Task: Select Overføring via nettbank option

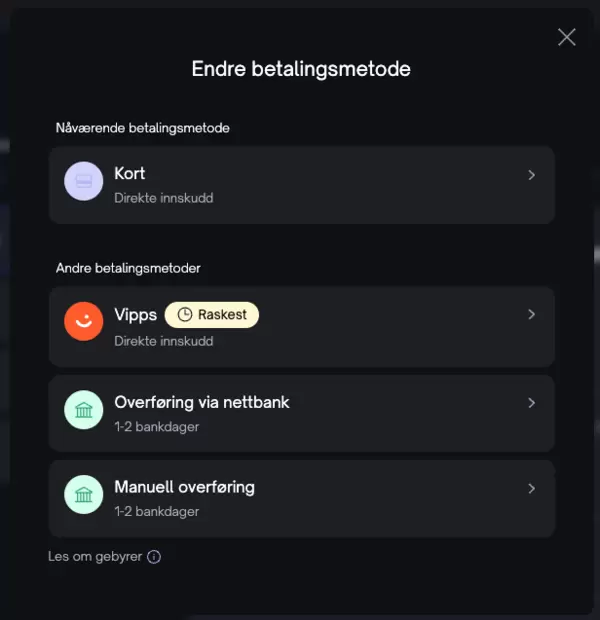Action: [302, 414]
